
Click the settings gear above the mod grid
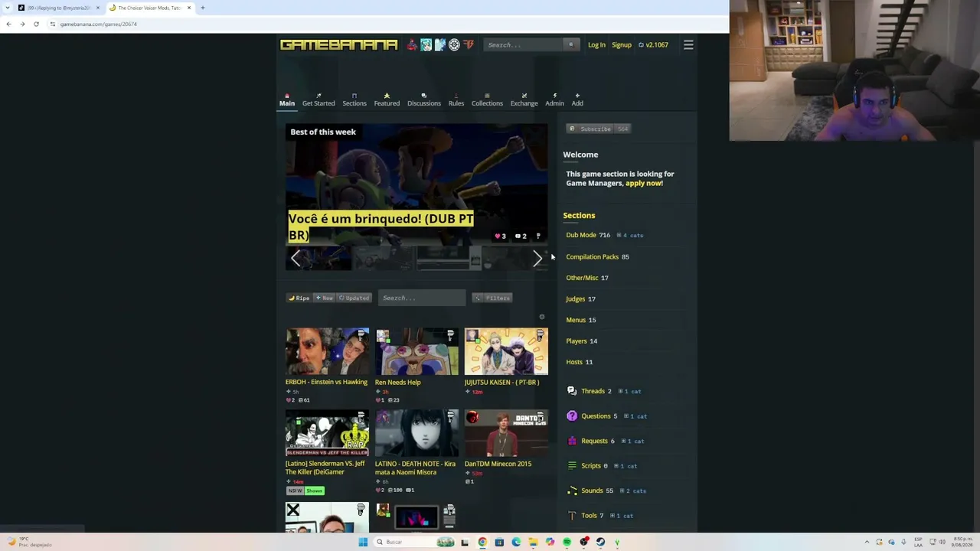541,317
